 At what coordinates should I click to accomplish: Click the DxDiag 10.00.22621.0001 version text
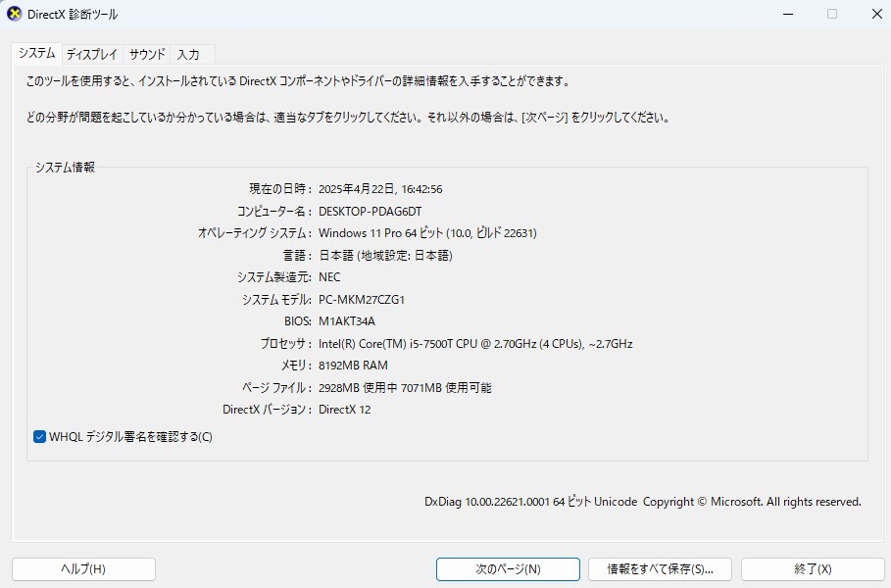click(643, 502)
